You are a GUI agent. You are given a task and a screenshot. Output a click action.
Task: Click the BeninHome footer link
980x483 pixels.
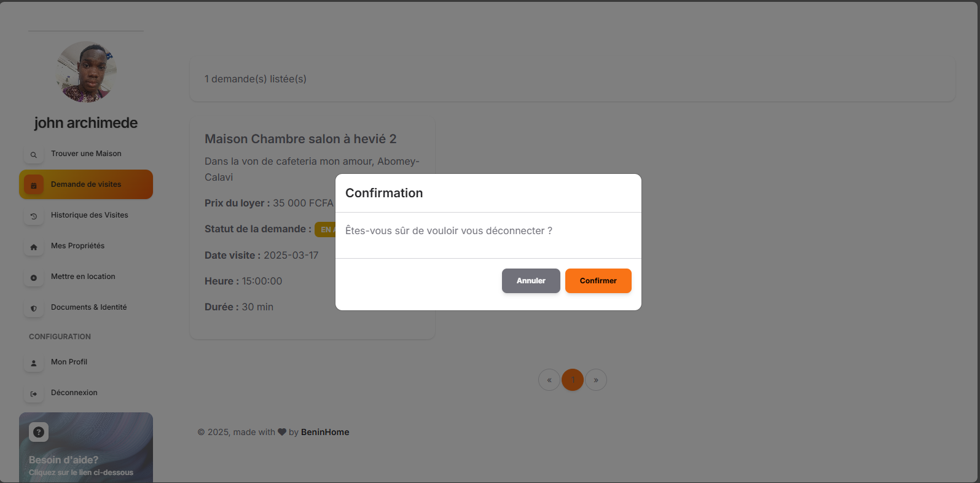click(x=325, y=432)
